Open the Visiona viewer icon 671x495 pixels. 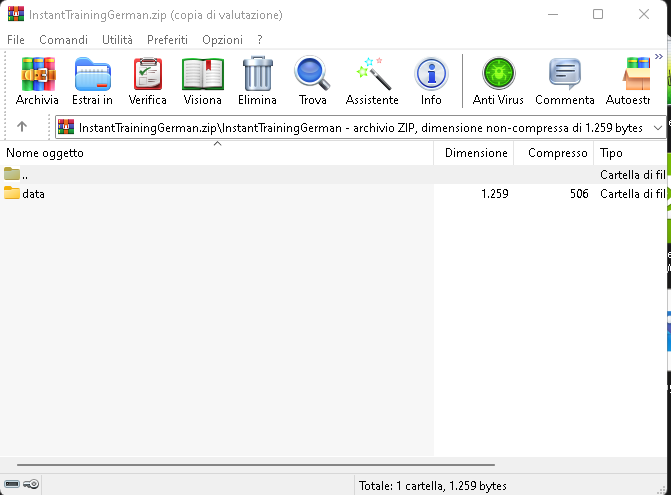(202, 81)
